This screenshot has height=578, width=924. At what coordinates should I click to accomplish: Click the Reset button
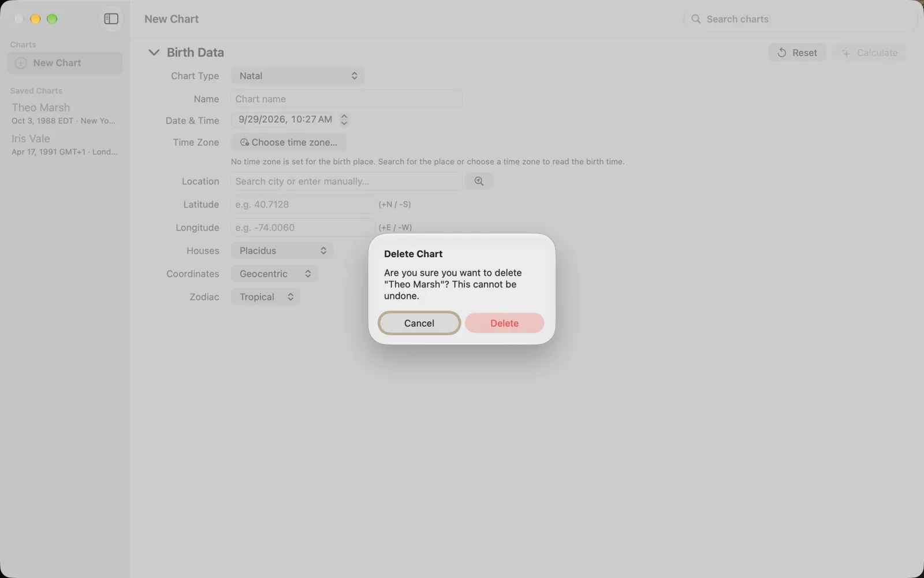[x=797, y=53]
